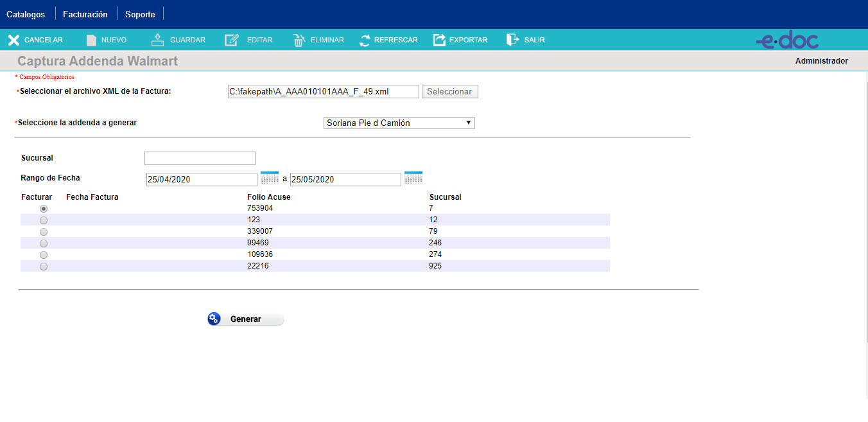
Task: Open the Catalogos menu
Action: pyautogui.click(x=26, y=14)
